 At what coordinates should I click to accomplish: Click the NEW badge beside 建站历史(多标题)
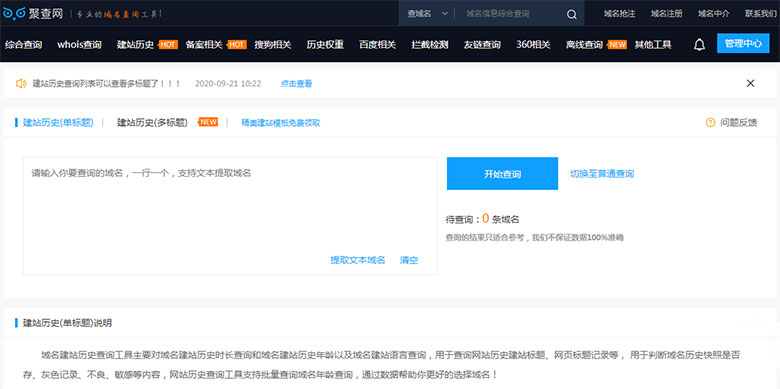coord(208,122)
